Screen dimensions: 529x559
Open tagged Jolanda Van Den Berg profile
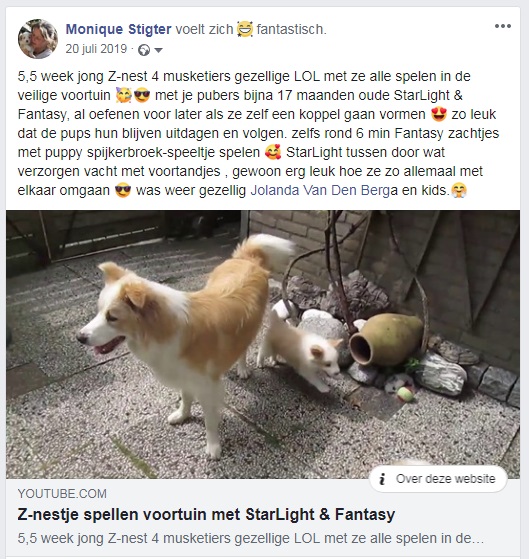pos(320,190)
